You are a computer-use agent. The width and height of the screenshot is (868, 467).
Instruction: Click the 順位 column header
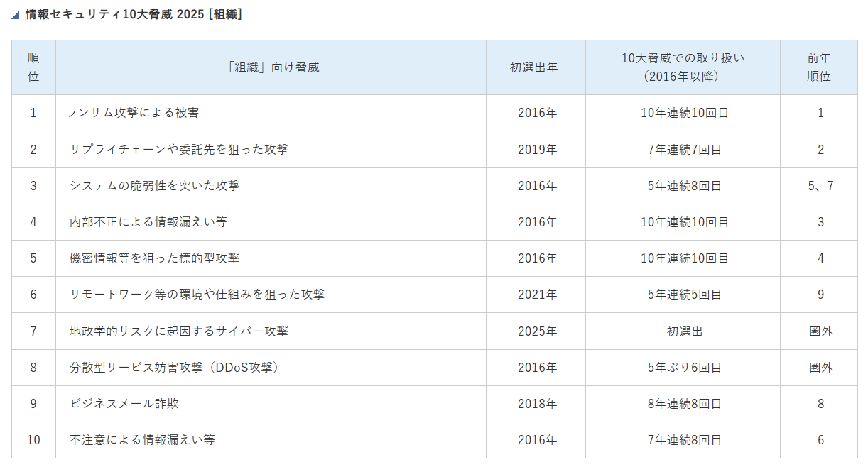pos(33,67)
